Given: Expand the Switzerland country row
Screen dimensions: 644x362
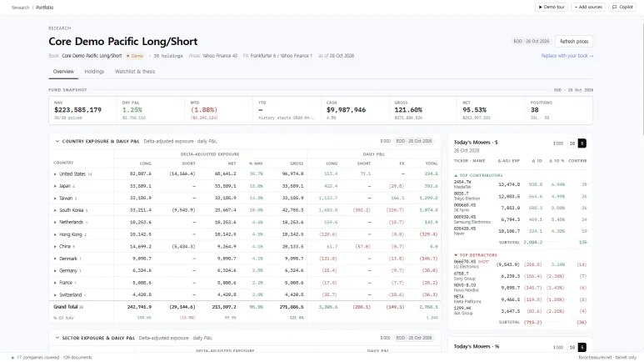Looking at the screenshot, I should (55, 295).
